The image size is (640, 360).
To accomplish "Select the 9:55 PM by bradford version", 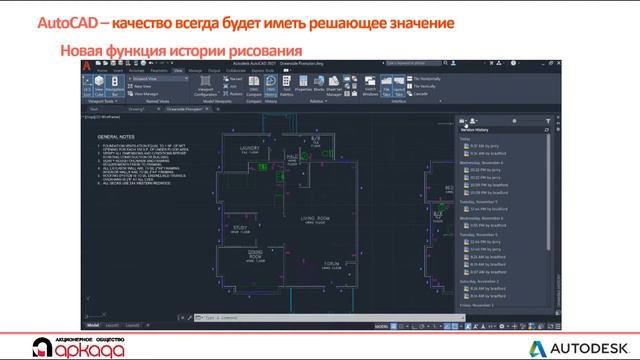I will 485,225.
